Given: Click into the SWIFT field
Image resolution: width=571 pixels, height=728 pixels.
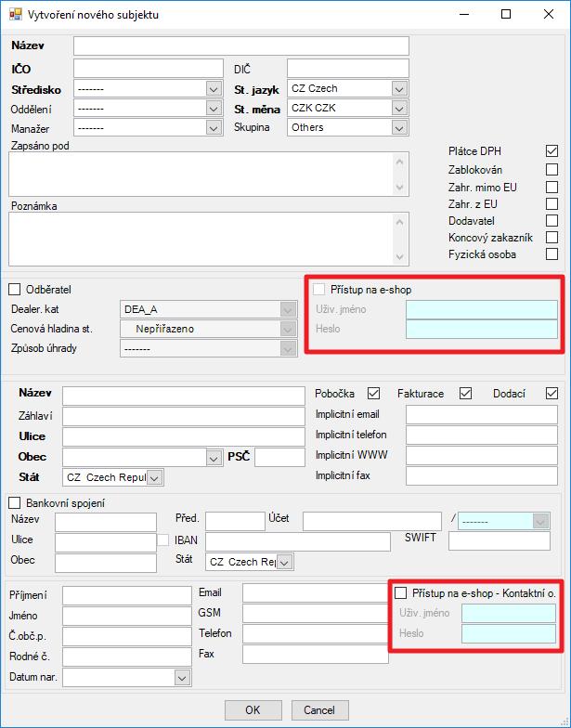Looking at the screenshot, I should 500,541.
